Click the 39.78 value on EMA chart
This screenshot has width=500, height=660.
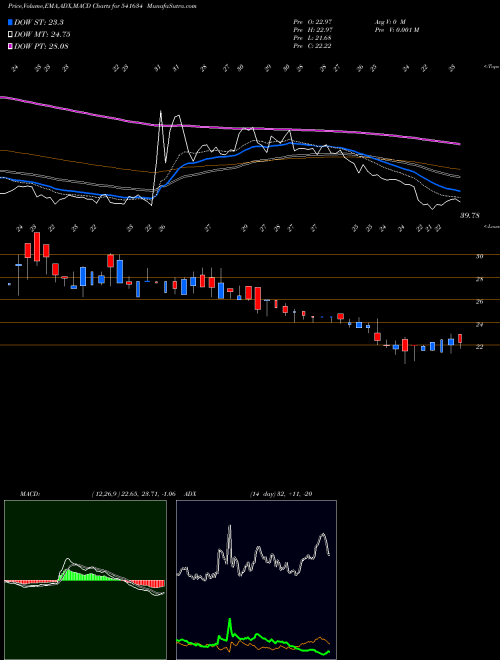pyautogui.click(x=470, y=216)
